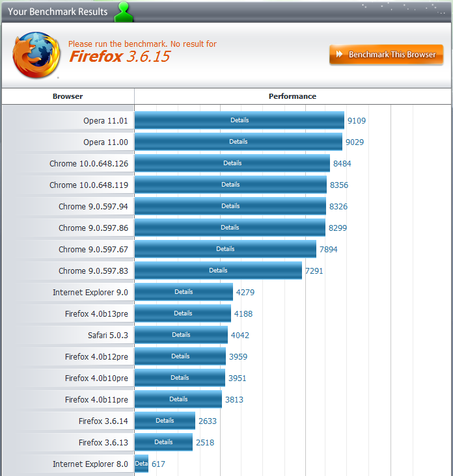This screenshot has height=476, width=453.
Task: Click the score value 9109
Action: pyautogui.click(x=357, y=121)
